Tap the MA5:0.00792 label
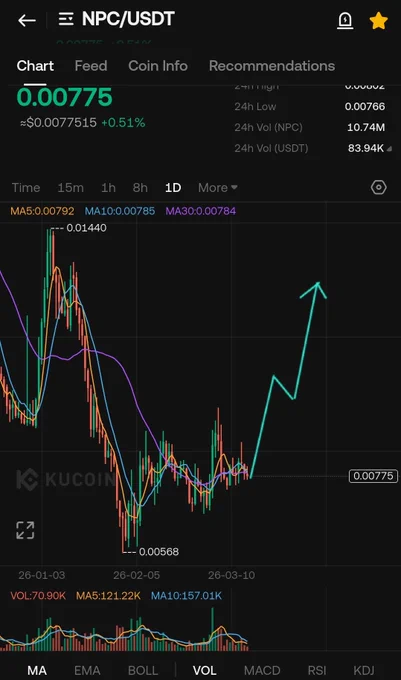Viewport: 401px width, 680px height. [42, 211]
